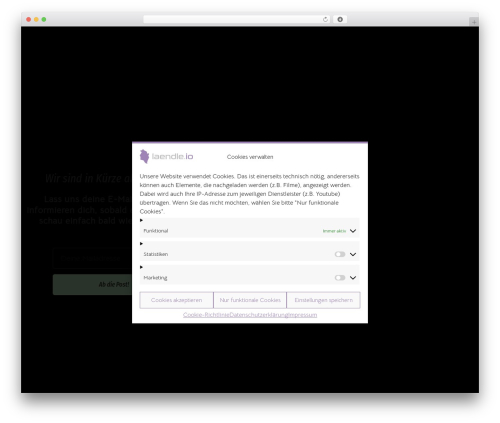Open a new browser tab with plus
The height and width of the screenshot is (423, 500).
[x=474, y=22]
